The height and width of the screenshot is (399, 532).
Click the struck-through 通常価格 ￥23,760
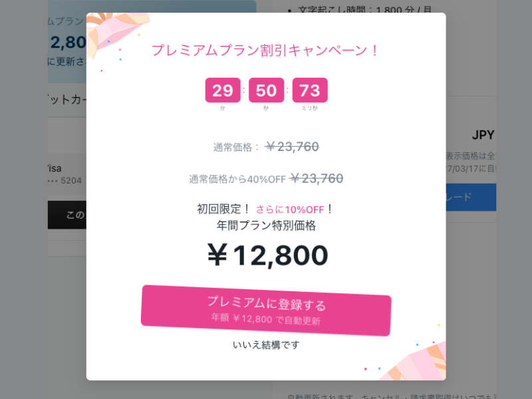coord(292,147)
